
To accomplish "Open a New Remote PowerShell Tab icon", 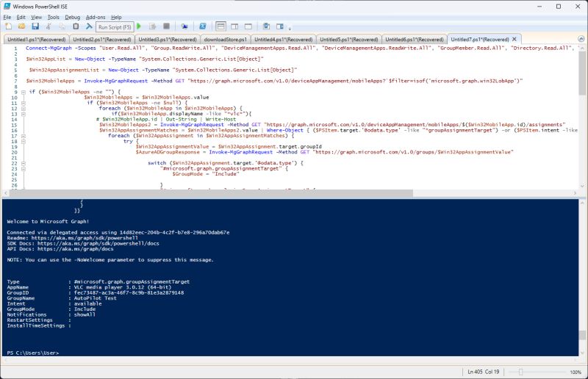I will pyautogui.click(x=184, y=26).
